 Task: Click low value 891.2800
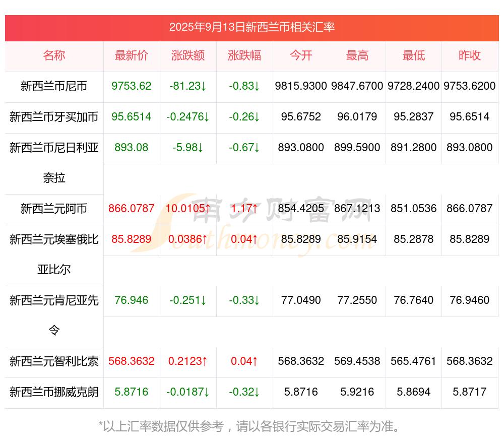[414, 147]
